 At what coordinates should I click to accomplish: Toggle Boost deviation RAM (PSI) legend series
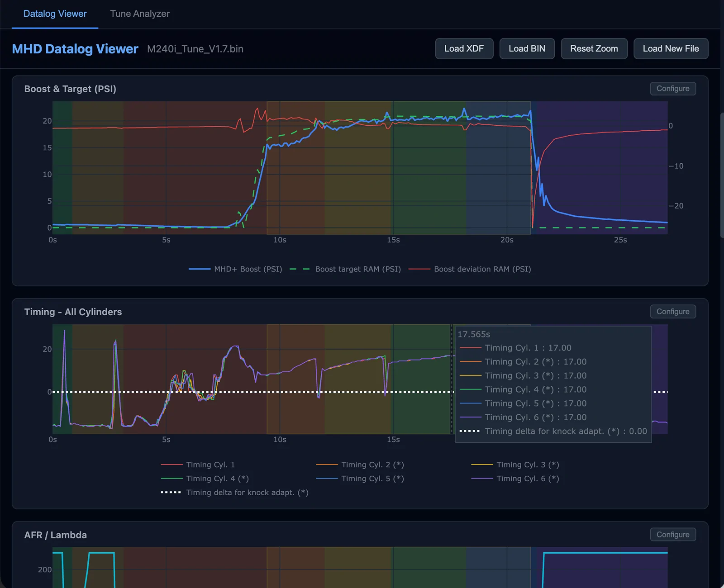[x=470, y=269]
